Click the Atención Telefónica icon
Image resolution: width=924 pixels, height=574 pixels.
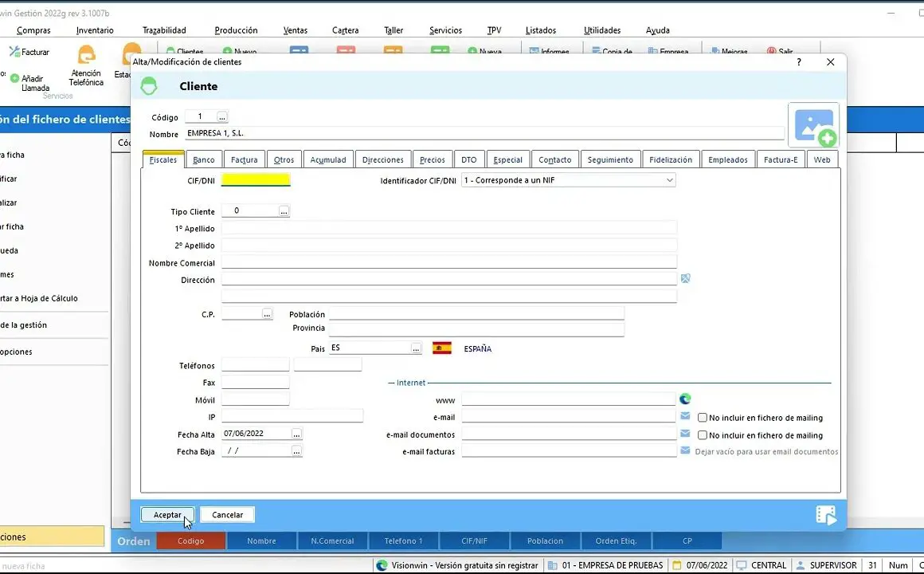[x=86, y=56]
